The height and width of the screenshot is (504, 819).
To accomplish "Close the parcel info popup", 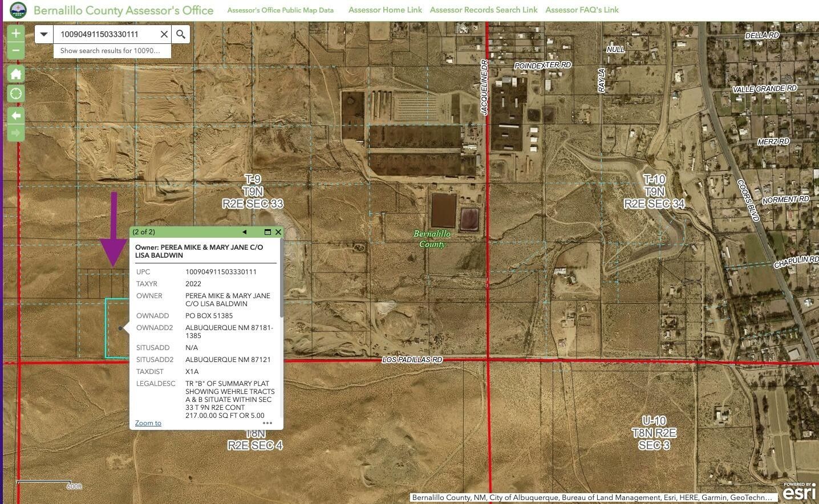I will [278, 232].
